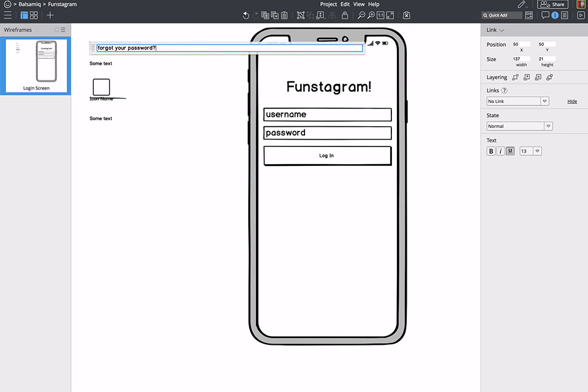Undo the last action
588x392 pixels.
click(x=246, y=15)
